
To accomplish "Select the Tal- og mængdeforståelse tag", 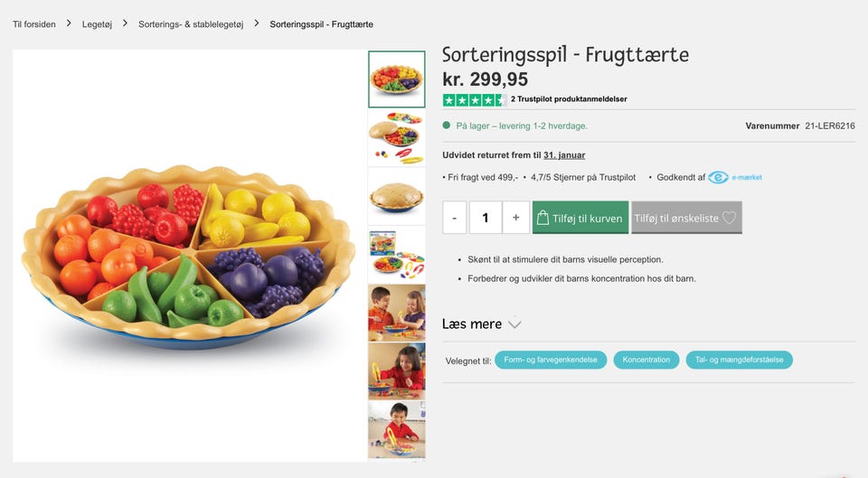I will [x=739, y=360].
